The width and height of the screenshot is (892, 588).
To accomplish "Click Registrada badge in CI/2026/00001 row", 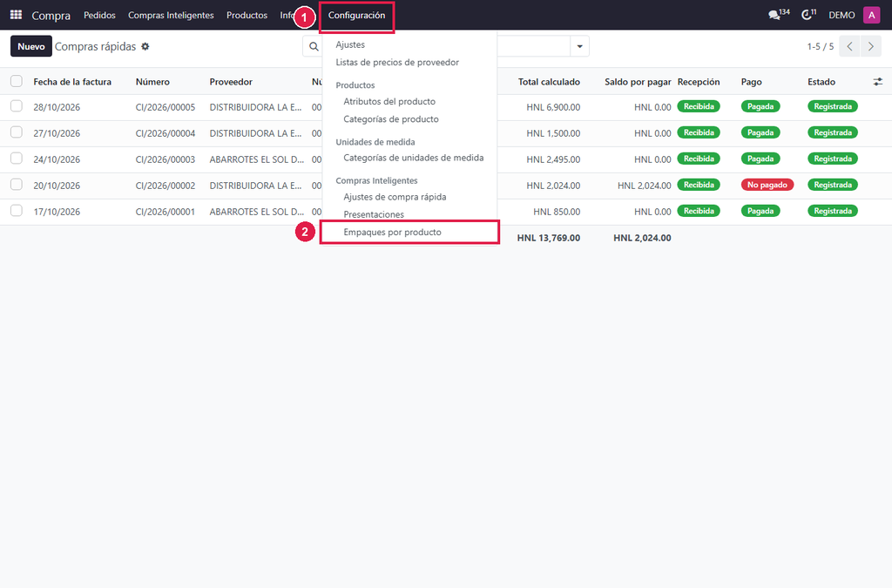I will click(832, 211).
